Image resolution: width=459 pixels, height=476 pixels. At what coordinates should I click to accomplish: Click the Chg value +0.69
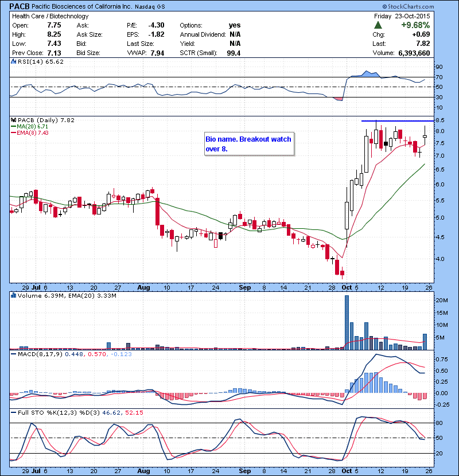pyautogui.click(x=421, y=34)
